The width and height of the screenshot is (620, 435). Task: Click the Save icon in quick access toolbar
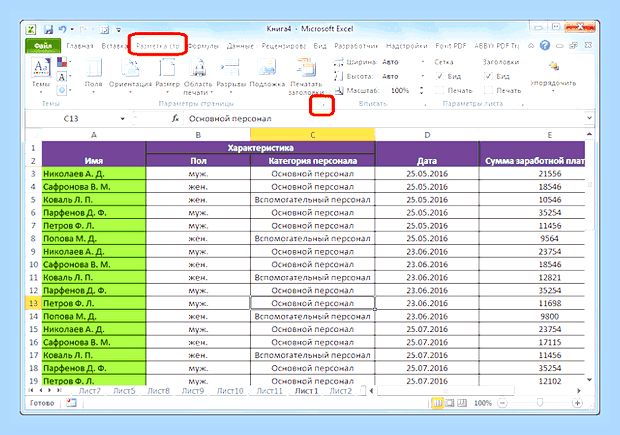(49, 29)
